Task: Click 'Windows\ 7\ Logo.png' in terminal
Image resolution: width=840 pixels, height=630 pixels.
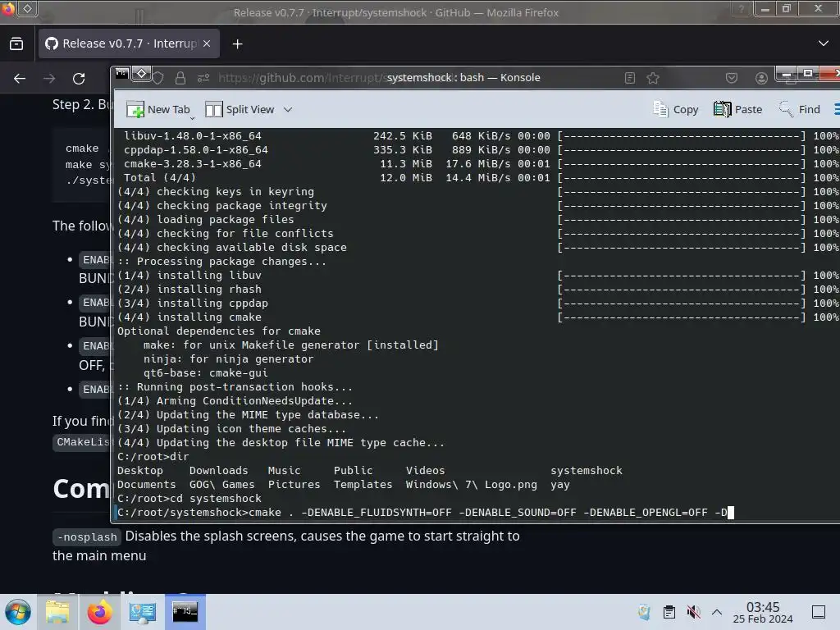Action: tap(471, 485)
